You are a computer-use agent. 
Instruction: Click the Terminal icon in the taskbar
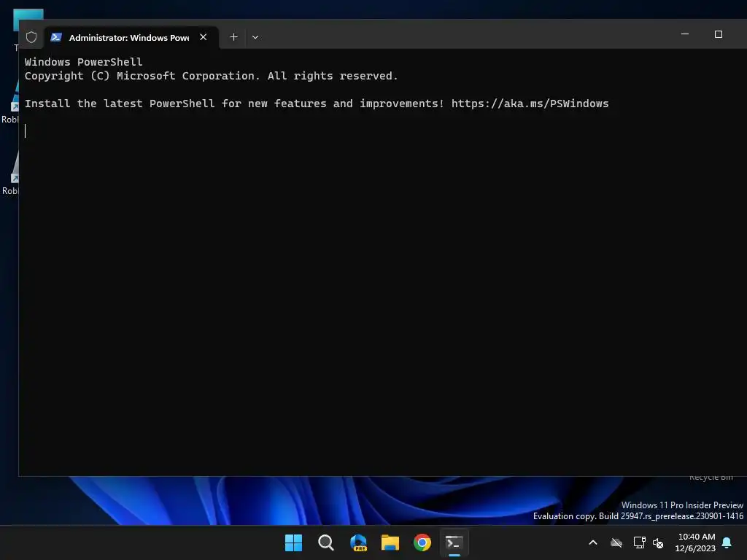pos(454,542)
